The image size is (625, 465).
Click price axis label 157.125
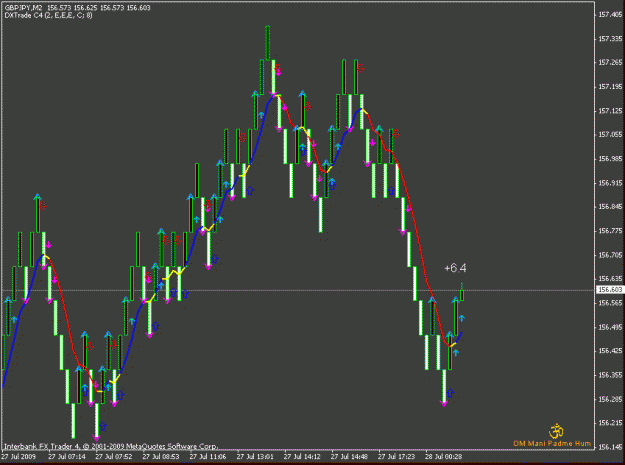(x=610, y=111)
